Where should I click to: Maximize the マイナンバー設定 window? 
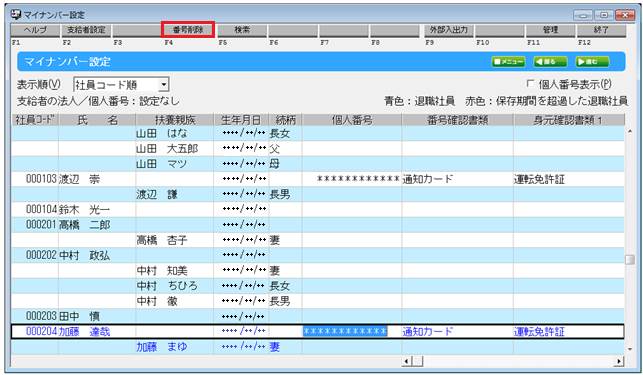pyautogui.click(x=604, y=15)
